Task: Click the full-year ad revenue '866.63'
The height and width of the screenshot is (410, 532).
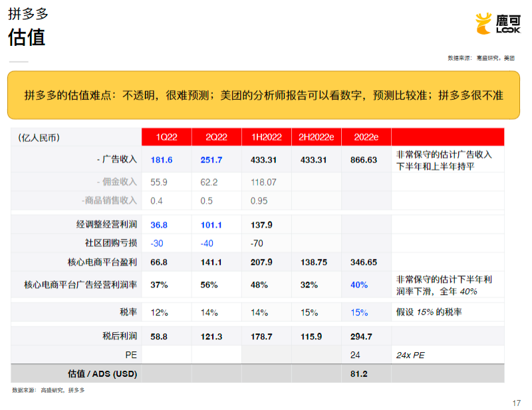Action: point(364,160)
